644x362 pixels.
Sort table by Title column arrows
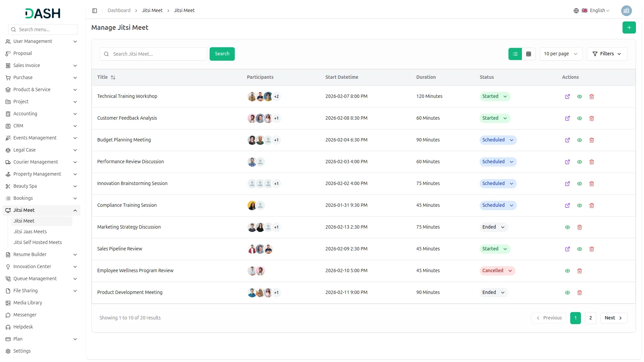tap(113, 77)
